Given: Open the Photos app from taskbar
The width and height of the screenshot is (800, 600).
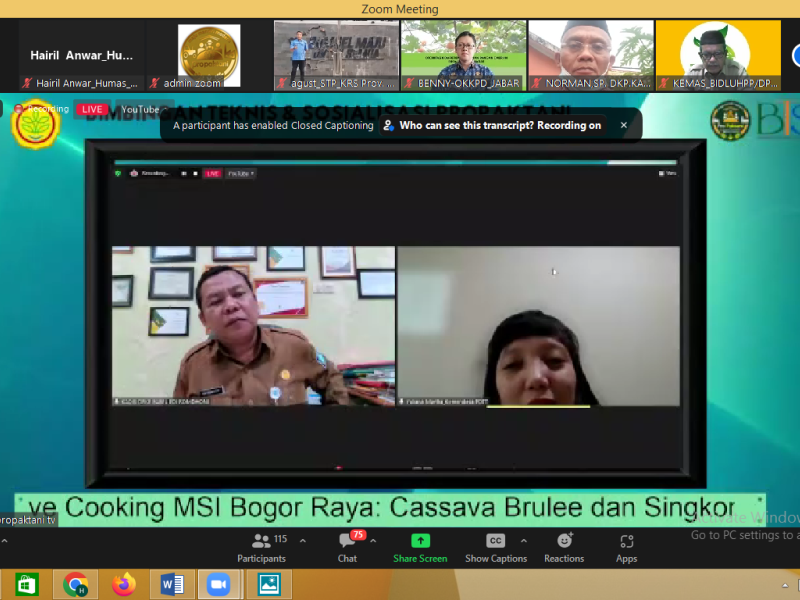Looking at the screenshot, I should 269,585.
